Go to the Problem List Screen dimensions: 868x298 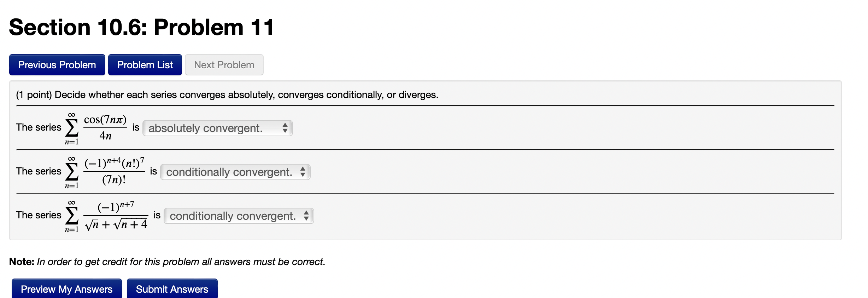click(145, 64)
